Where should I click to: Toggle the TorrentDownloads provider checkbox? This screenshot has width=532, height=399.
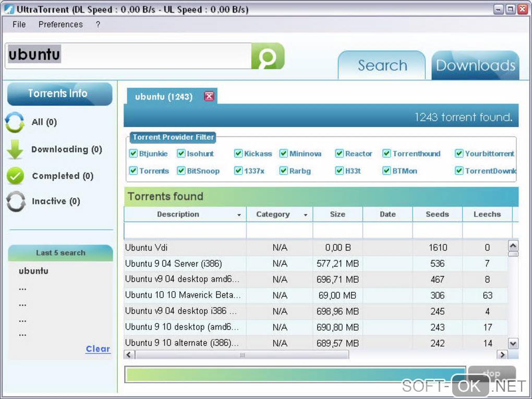point(459,171)
